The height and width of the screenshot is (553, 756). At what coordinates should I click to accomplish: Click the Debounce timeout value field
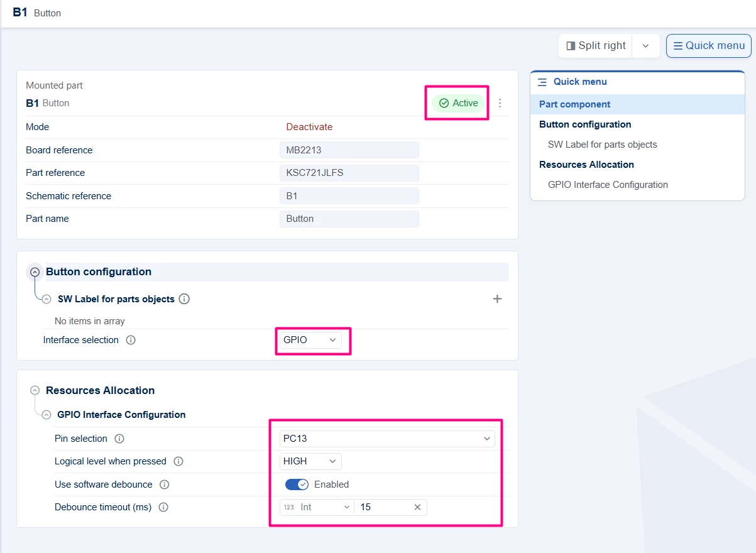tap(383, 507)
